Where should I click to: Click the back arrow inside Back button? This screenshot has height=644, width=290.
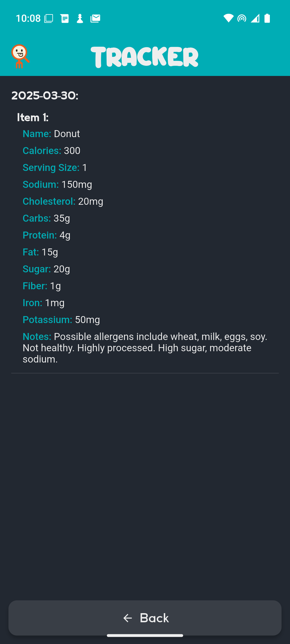(x=128, y=618)
